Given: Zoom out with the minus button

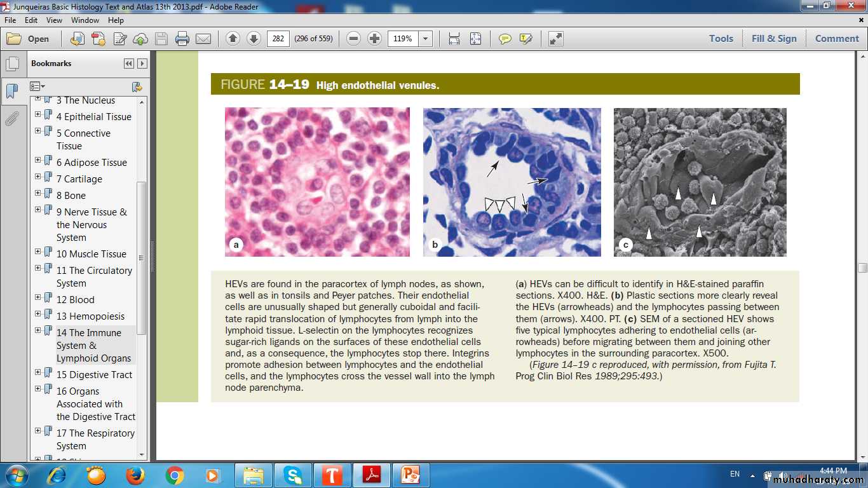Looking at the screenshot, I should coord(354,39).
